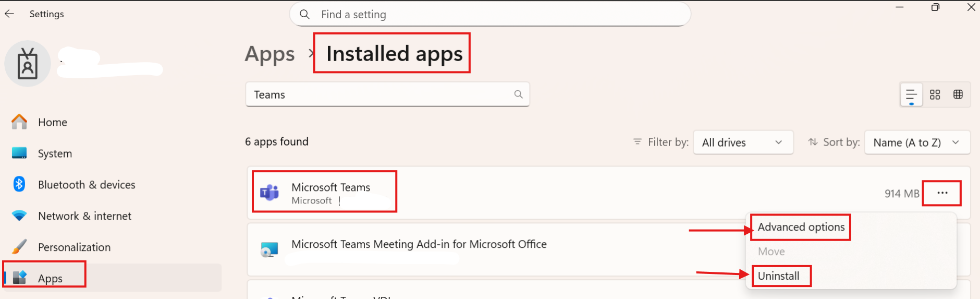Click the 6 apps found text
Viewport: 980px width, 299px height.
(277, 142)
